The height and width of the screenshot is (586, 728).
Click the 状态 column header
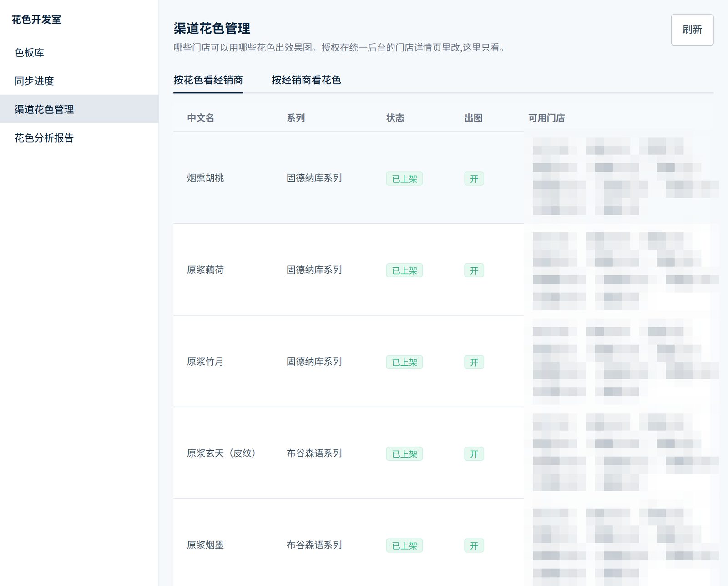point(395,118)
